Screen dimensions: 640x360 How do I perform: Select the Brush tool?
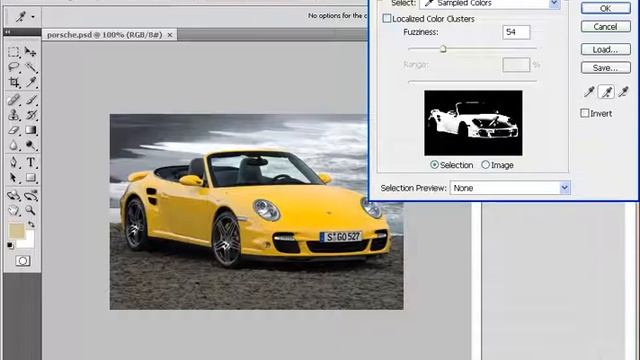(x=31, y=100)
